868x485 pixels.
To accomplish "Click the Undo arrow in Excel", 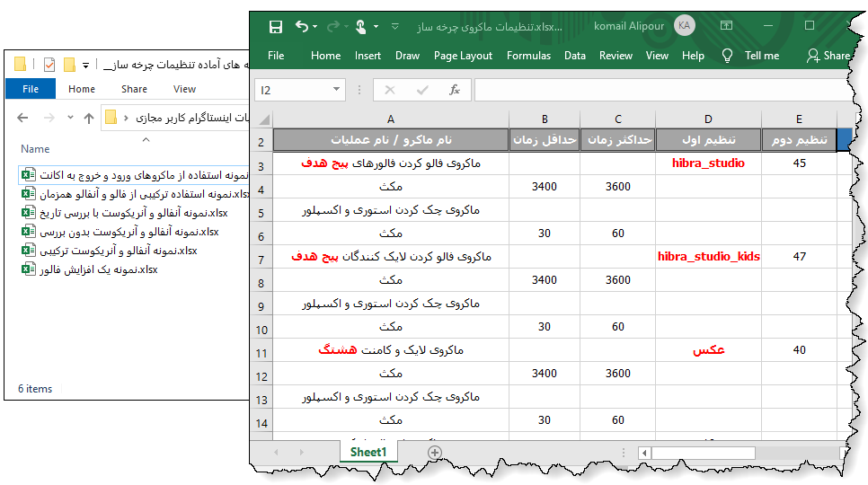I will pos(302,26).
